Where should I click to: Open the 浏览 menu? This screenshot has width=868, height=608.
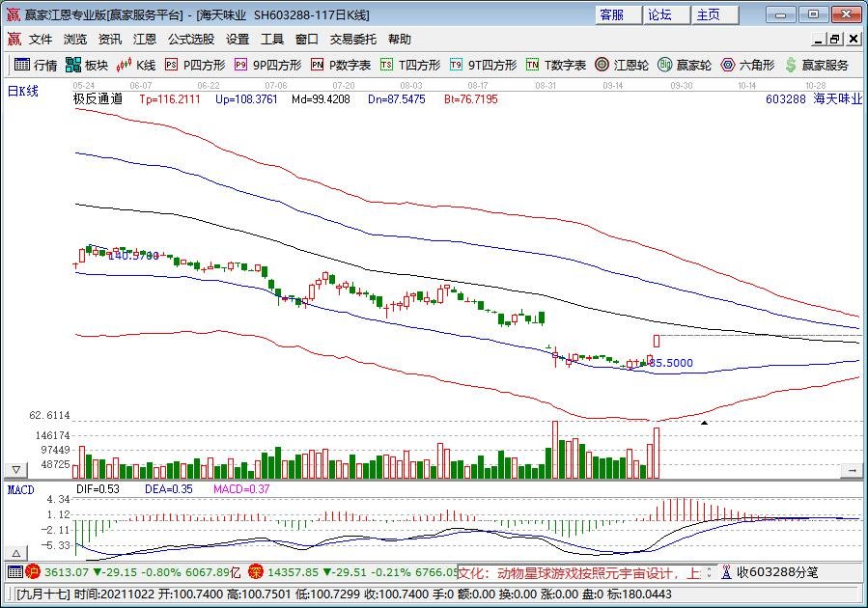pos(74,40)
